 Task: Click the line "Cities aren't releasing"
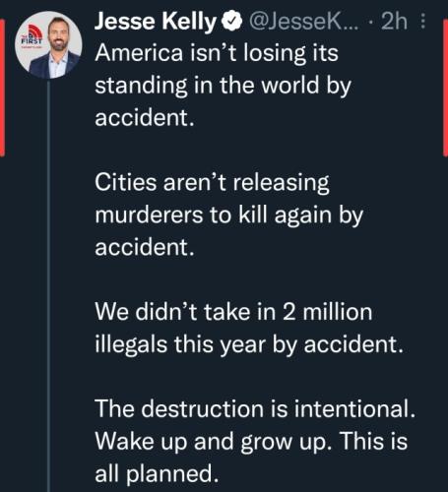[x=212, y=183]
